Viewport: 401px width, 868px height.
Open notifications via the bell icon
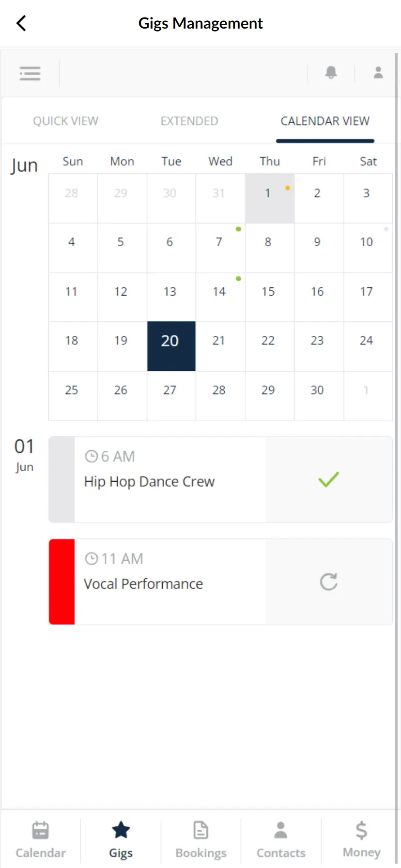[x=331, y=73]
